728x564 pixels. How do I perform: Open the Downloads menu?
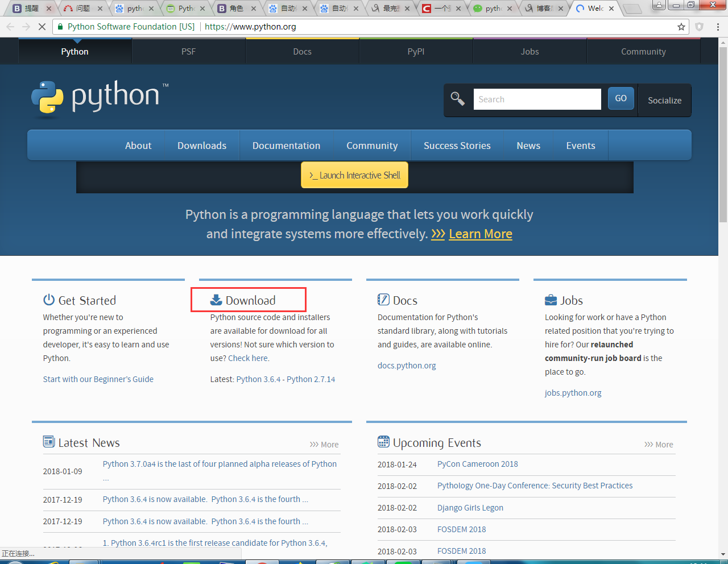click(x=202, y=146)
